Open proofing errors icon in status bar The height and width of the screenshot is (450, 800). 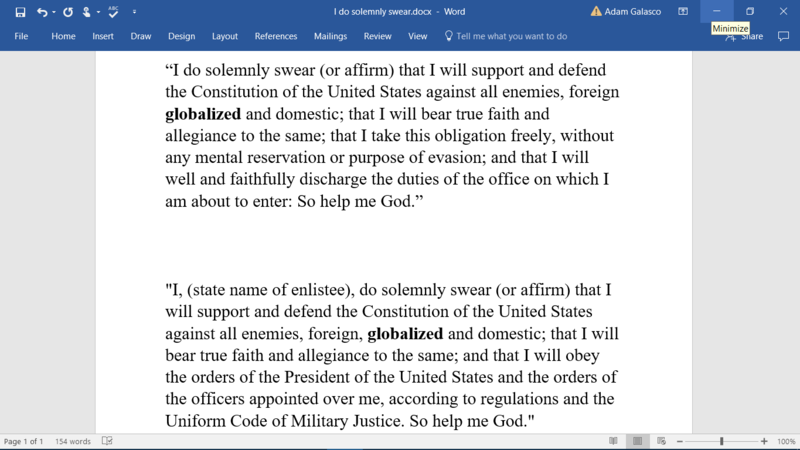[x=107, y=441]
